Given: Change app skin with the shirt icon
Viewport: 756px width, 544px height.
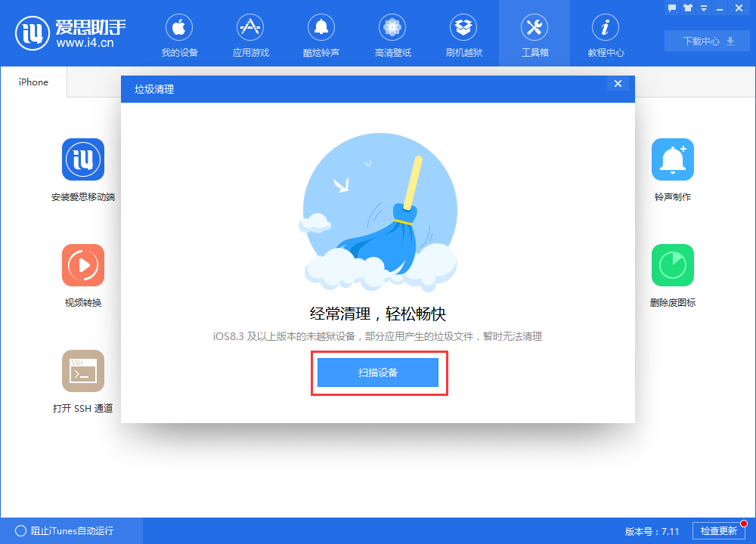Looking at the screenshot, I should click(688, 8).
